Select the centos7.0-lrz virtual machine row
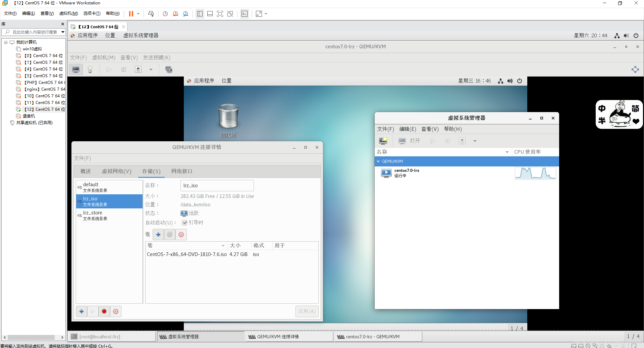The width and height of the screenshot is (644, 348). coord(467,173)
